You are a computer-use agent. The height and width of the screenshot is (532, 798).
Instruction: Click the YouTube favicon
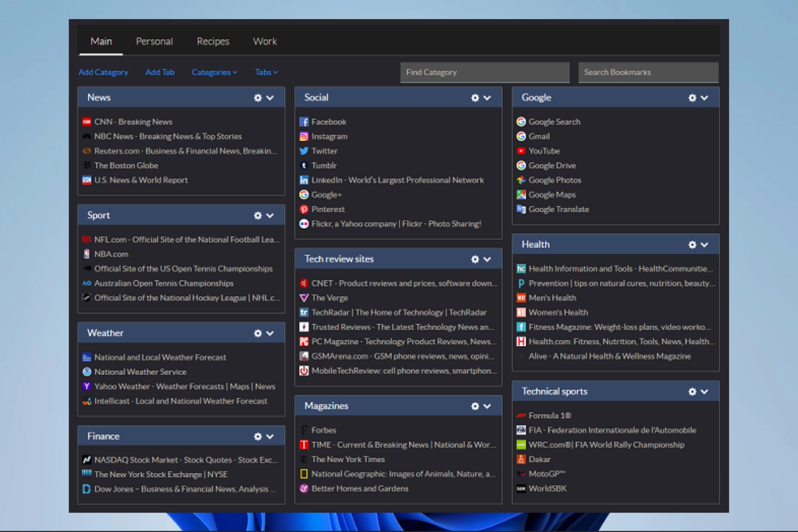tap(521, 151)
